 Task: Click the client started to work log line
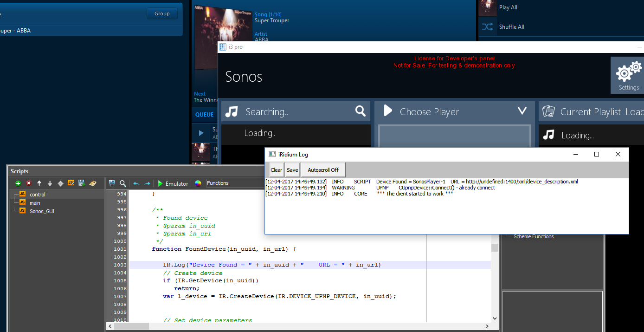tap(360, 194)
